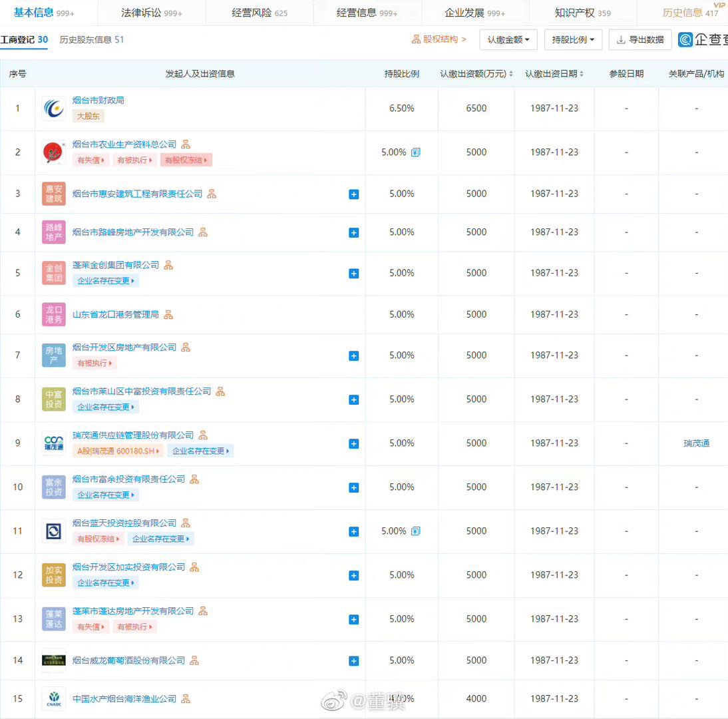Click equity structure icon next to 蓬莱金创集团有限公司
728x719 pixels.
pos(168,265)
